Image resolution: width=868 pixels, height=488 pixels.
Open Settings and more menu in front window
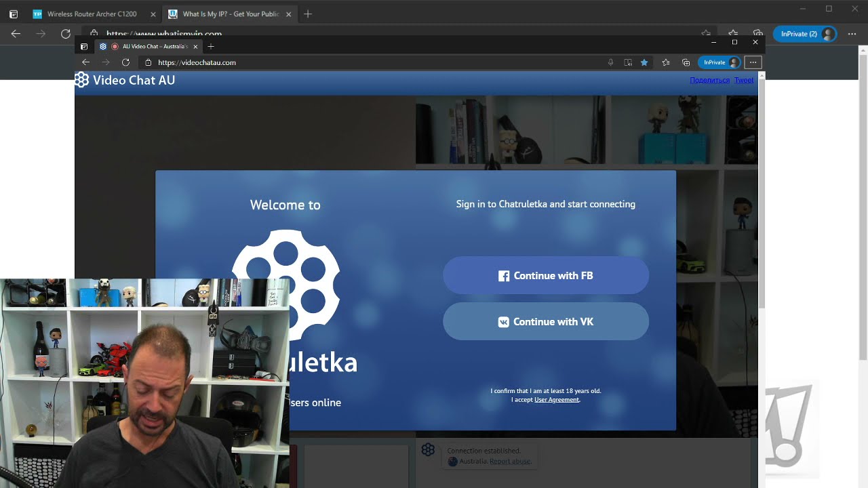(753, 62)
